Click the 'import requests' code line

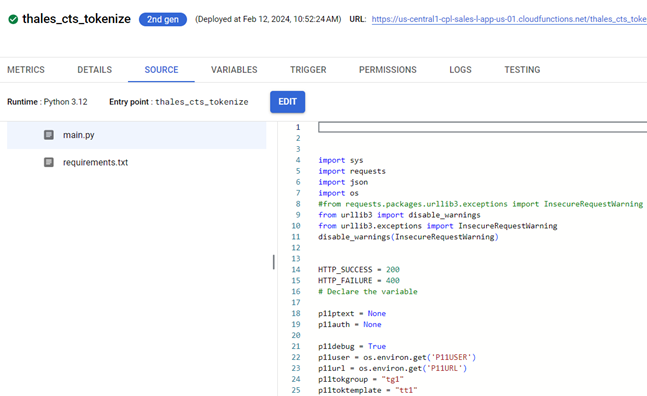pos(352,171)
